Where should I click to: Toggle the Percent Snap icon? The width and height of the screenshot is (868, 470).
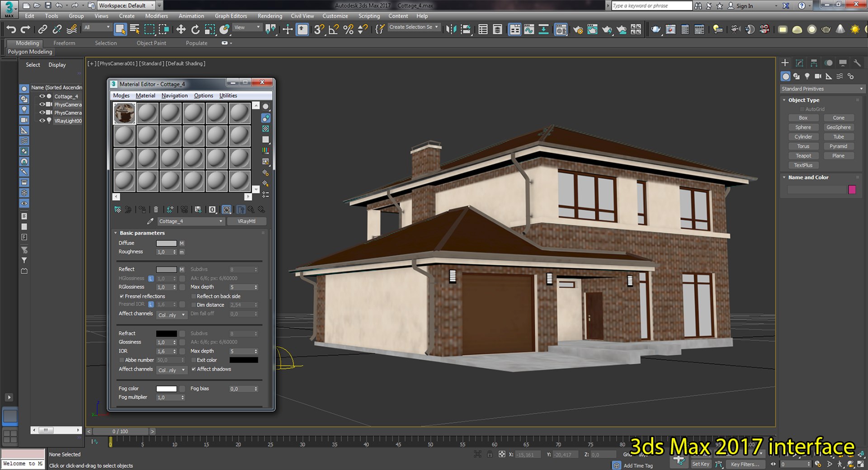click(348, 30)
